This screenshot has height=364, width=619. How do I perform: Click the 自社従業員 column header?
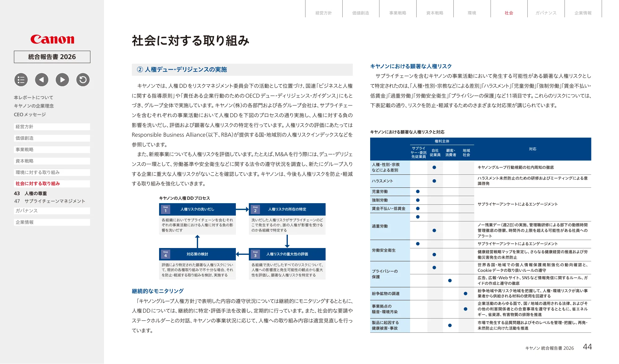tap(435, 153)
